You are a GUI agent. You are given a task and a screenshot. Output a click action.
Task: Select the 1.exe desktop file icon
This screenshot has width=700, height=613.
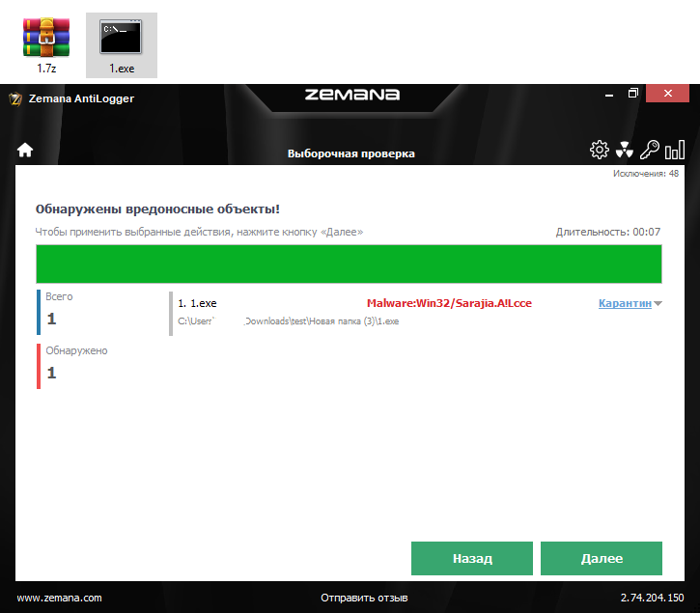click(x=122, y=45)
